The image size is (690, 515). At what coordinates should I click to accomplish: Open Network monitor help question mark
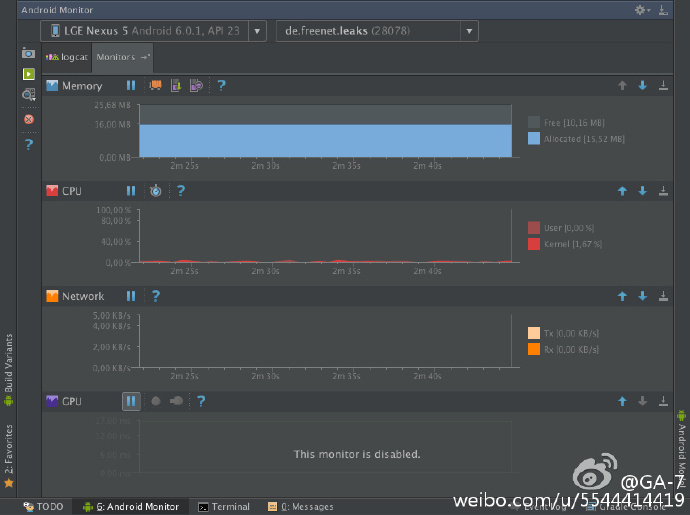click(156, 296)
